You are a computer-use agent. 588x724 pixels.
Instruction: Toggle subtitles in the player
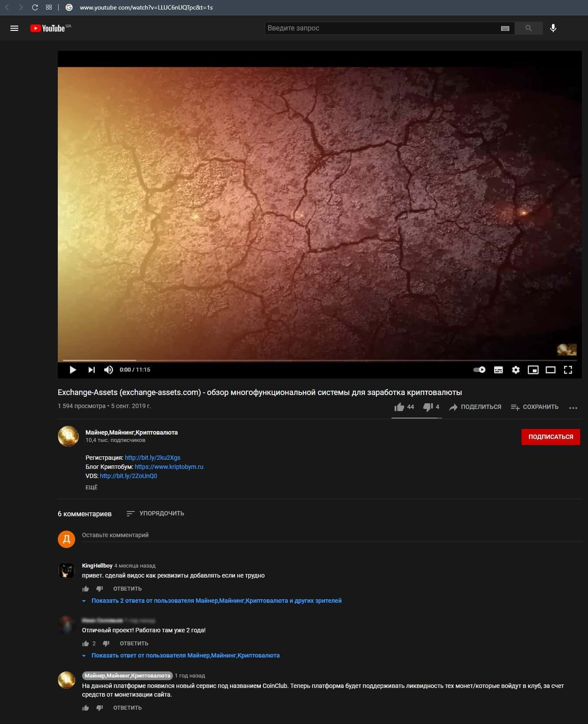tap(498, 370)
